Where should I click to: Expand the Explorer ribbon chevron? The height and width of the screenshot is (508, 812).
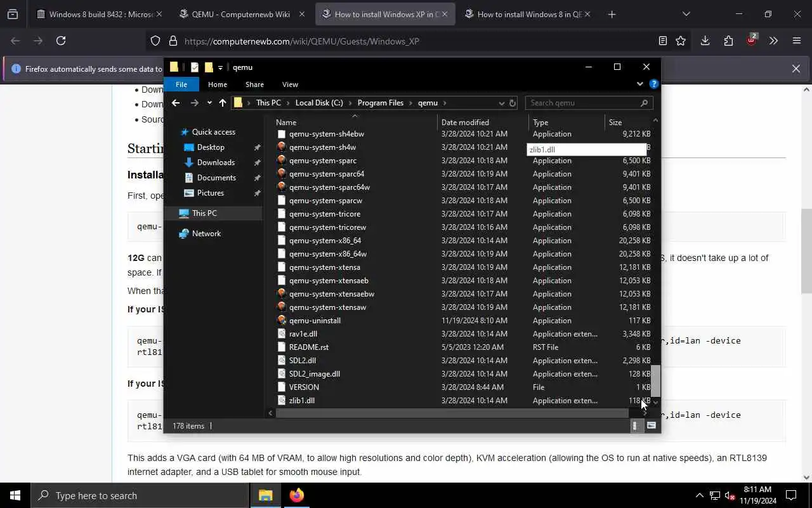click(x=639, y=84)
